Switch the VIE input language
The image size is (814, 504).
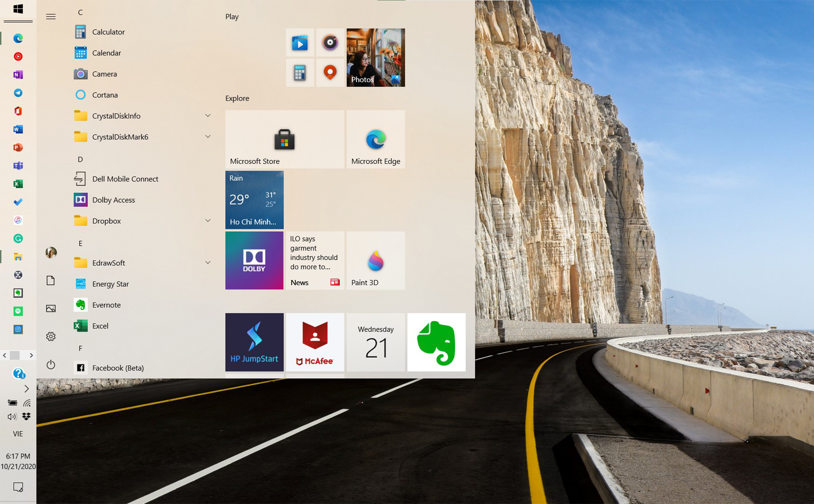point(18,434)
